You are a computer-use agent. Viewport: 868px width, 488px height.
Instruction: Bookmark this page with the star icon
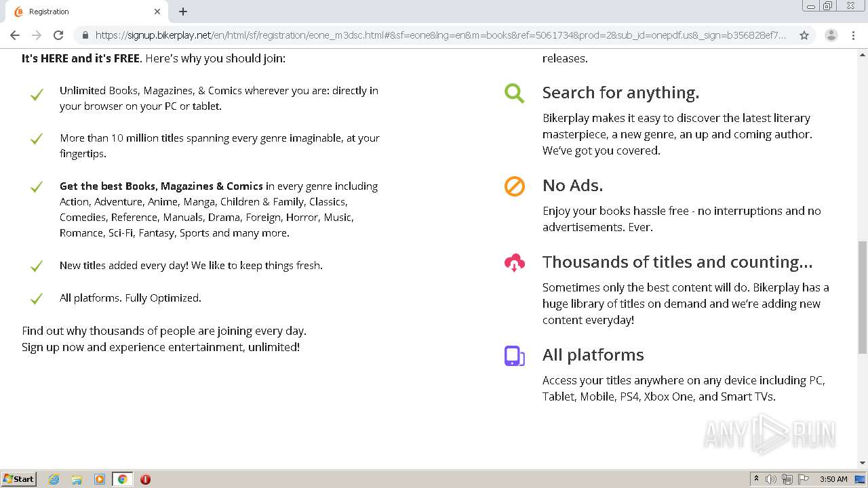[804, 35]
